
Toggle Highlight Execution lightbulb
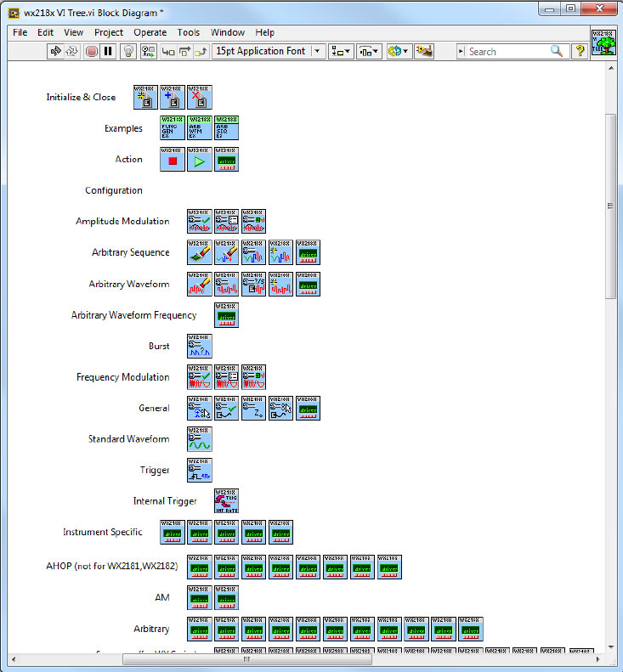point(128,51)
